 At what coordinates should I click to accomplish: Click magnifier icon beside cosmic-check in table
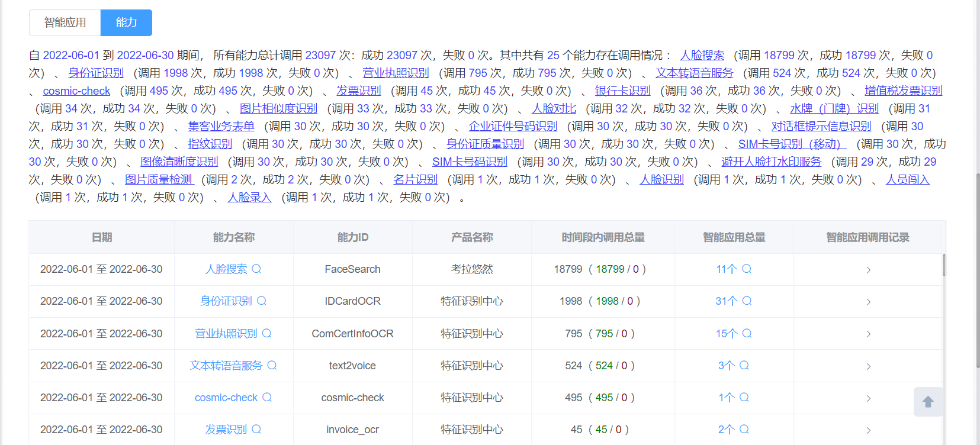[267, 397]
